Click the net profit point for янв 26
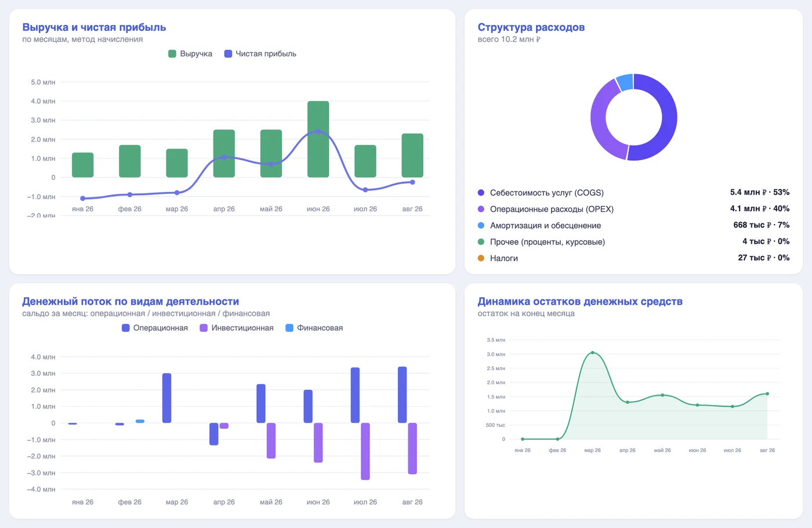This screenshot has height=528, width=812. 83,198
